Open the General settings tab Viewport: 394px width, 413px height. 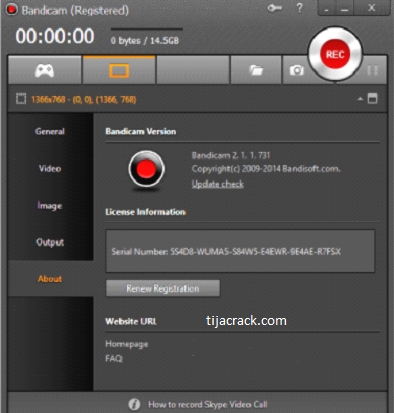(50, 131)
